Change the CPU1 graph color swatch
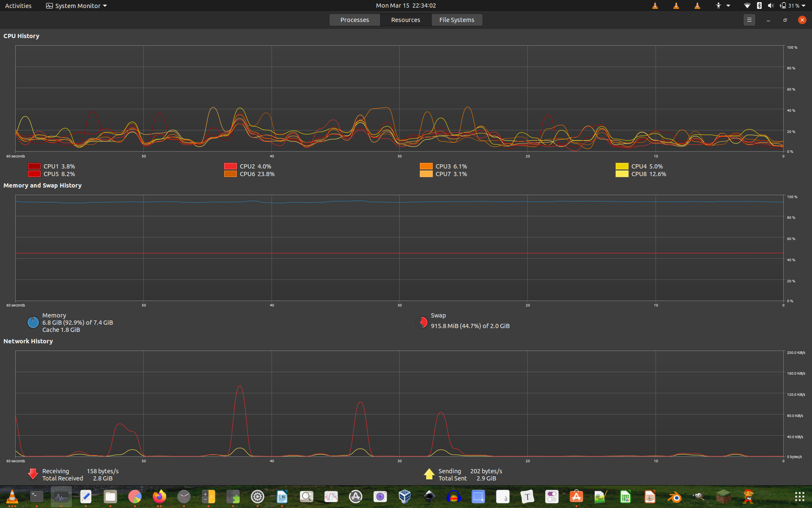The height and width of the screenshot is (508, 812). coord(34,166)
